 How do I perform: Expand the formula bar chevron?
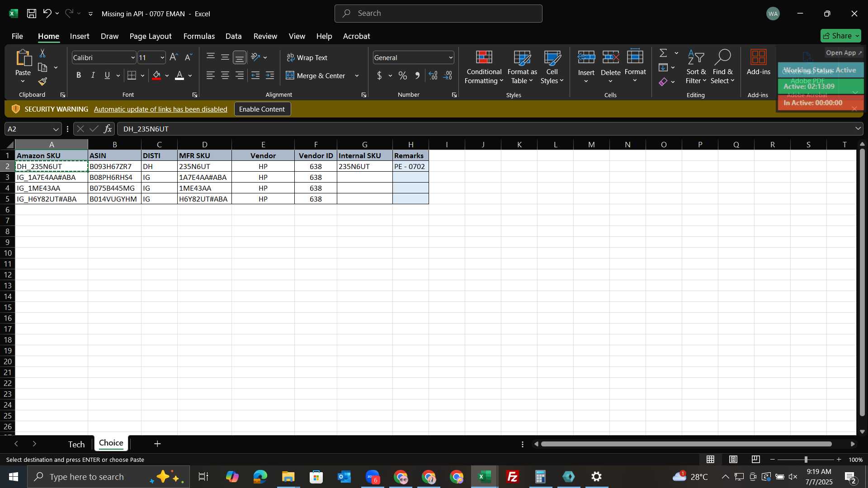pyautogui.click(x=858, y=129)
